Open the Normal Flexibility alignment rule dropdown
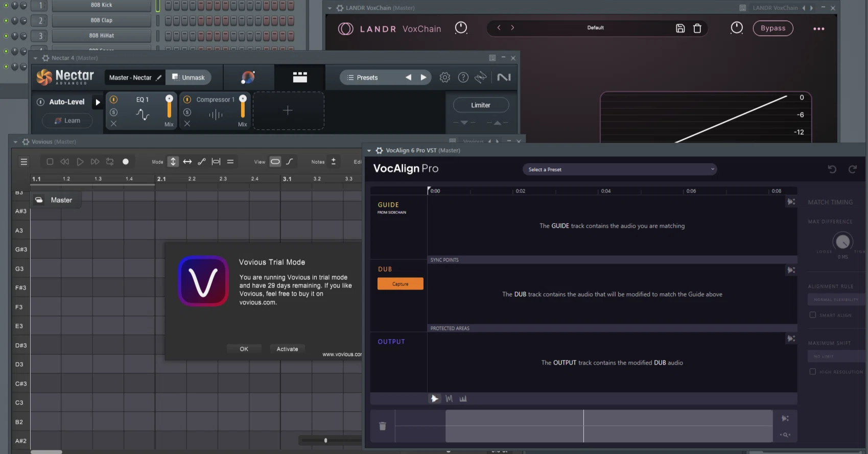Image resolution: width=868 pixels, height=454 pixels. point(837,300)
